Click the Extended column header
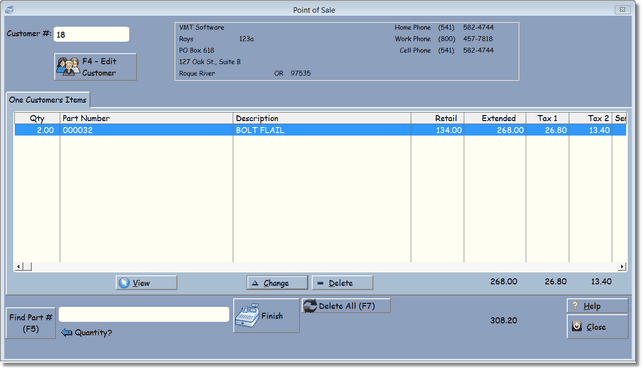642x369 pixels. pyautogui.click(x=495, y=118)
